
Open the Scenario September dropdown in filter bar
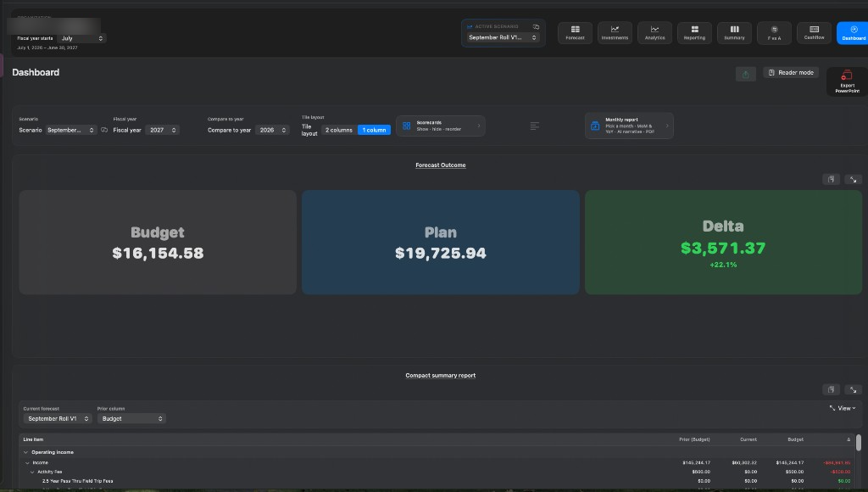coord(70,130)
